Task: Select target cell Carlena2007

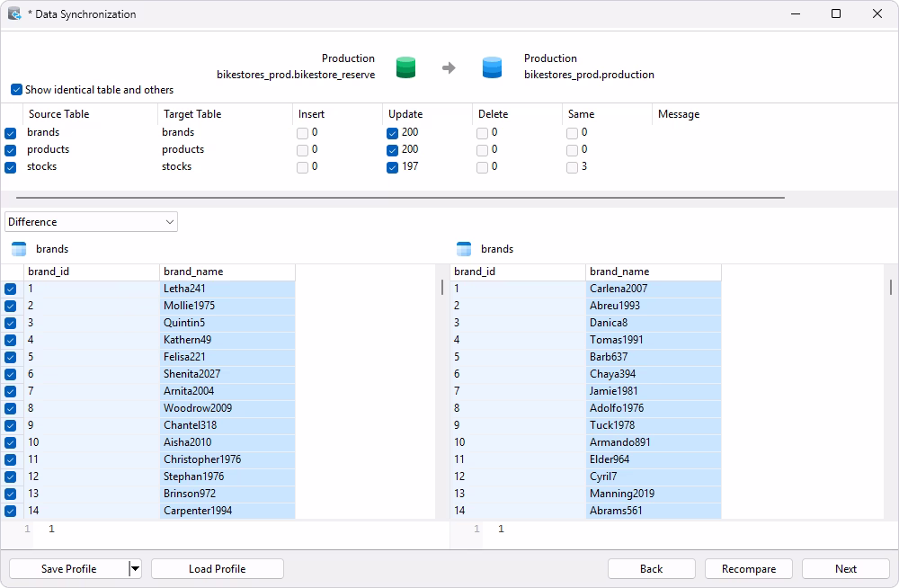Action: (653, 289)
